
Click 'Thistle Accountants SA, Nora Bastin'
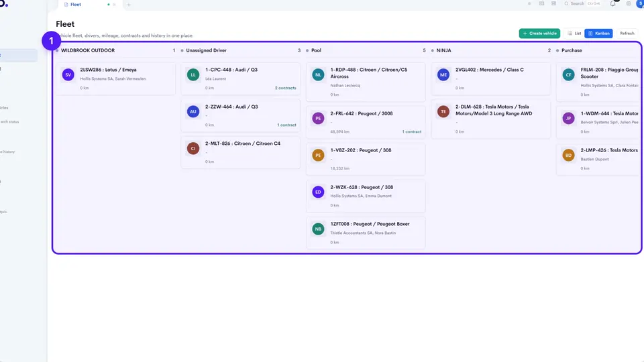(363, 233)
